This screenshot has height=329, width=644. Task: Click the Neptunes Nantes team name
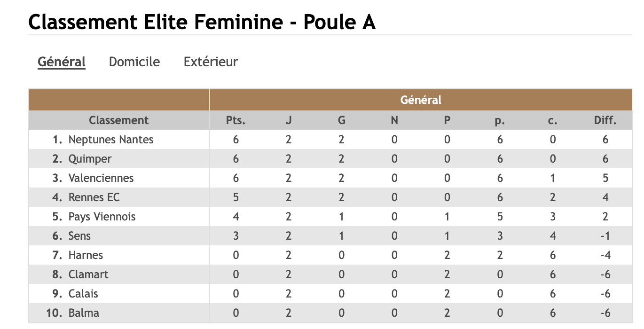coord(111,140)
